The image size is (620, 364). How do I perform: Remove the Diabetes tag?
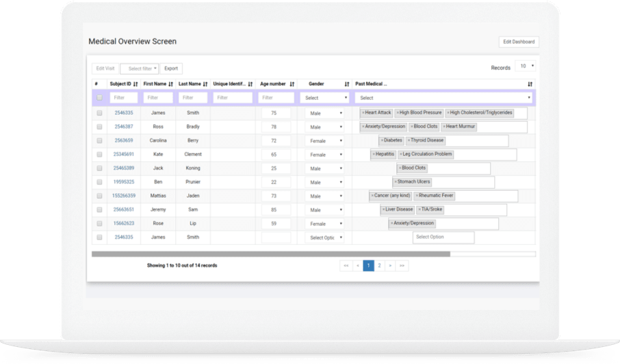pos(382,141)
